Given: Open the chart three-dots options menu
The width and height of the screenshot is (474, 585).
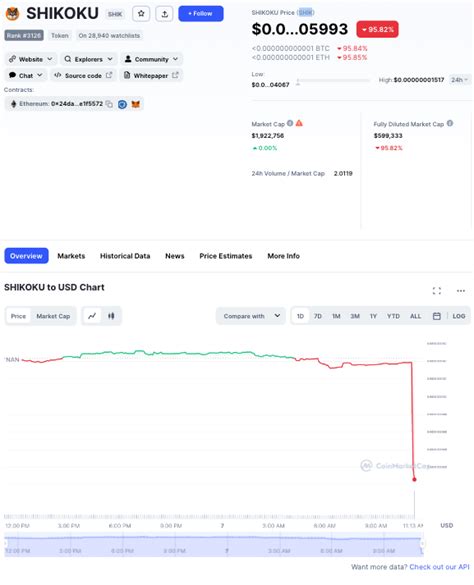Looking at the screenshot, I should click(461, 291).
